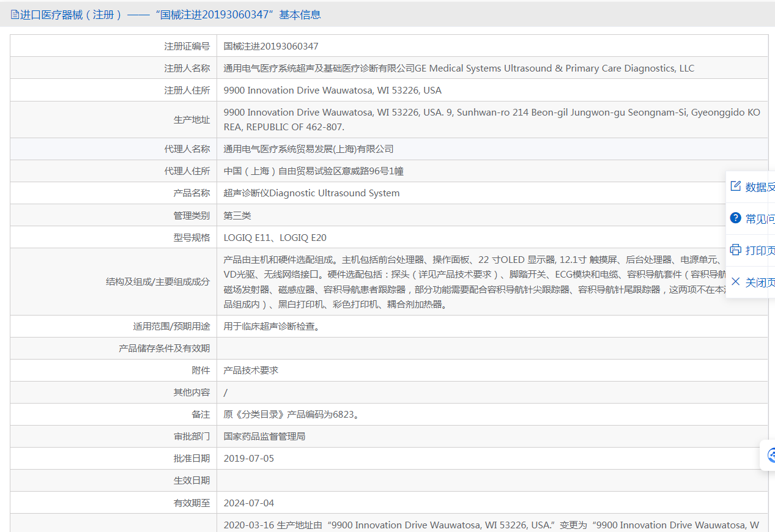Viewport: 775px width, 532px height.
Task: Click the 关闭页面 X icon
Action: pos(736,281)
